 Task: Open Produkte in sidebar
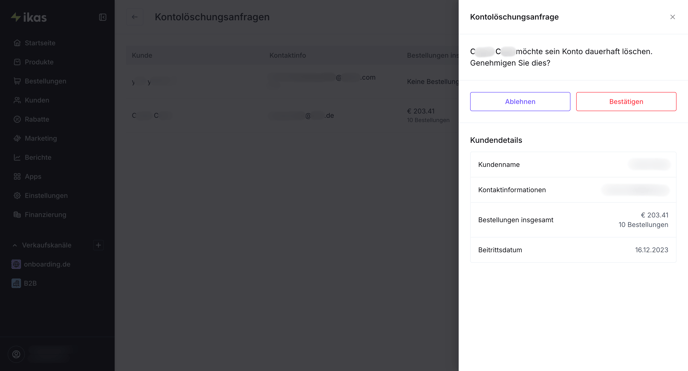tap(39, 62)
